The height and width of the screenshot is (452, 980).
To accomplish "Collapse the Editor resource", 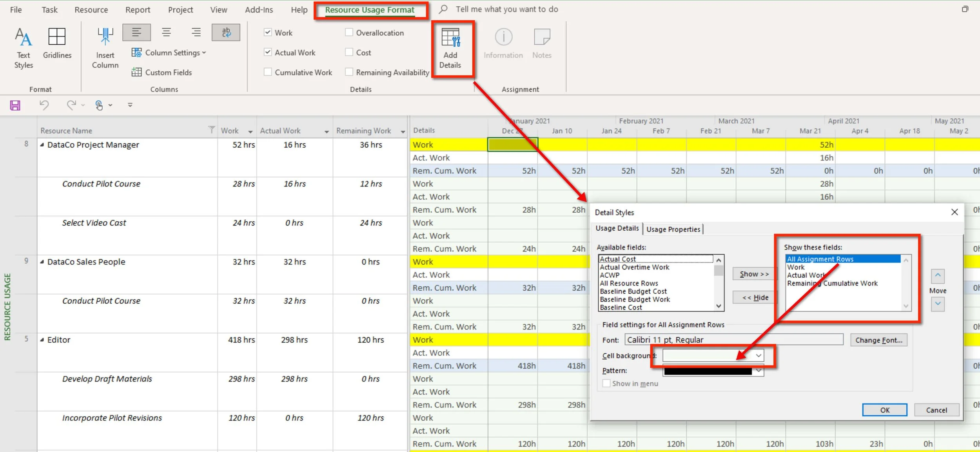I will pyautogui.click(x=42, y=340).
